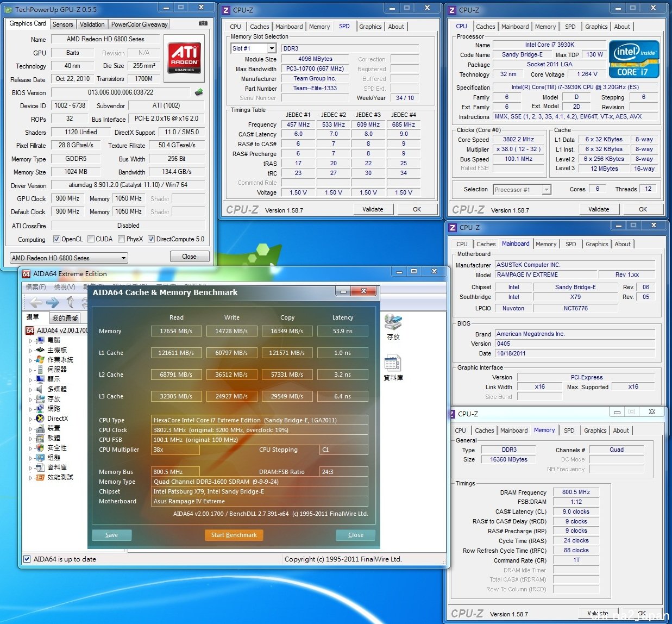Open the 資料庫 icon in AIDA64 right pane
Viewport: 672px width, 624px height.
392,363
